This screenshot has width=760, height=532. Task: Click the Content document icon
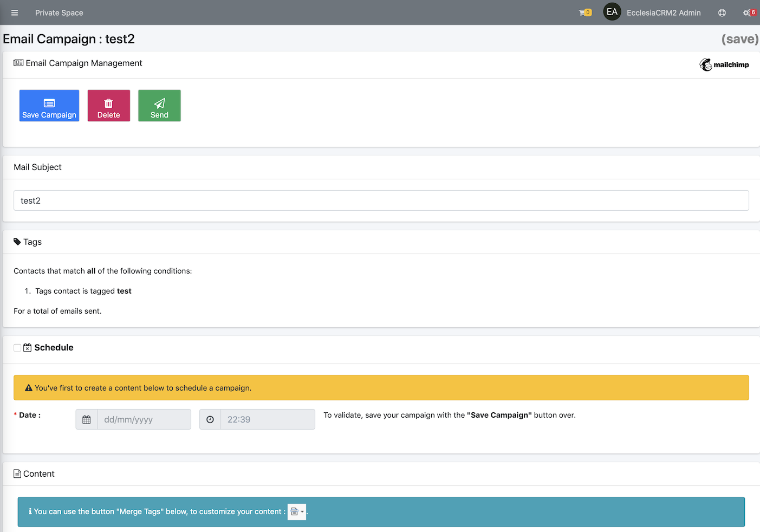(17, 473)
